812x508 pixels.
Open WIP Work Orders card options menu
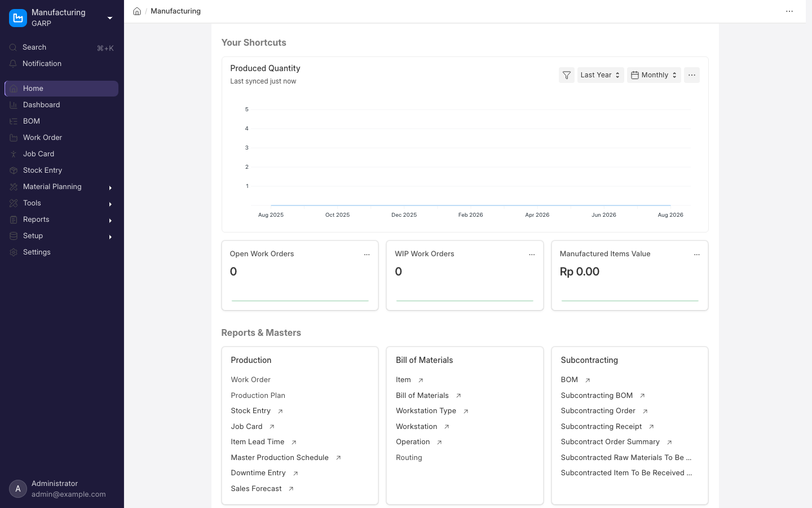532,255
